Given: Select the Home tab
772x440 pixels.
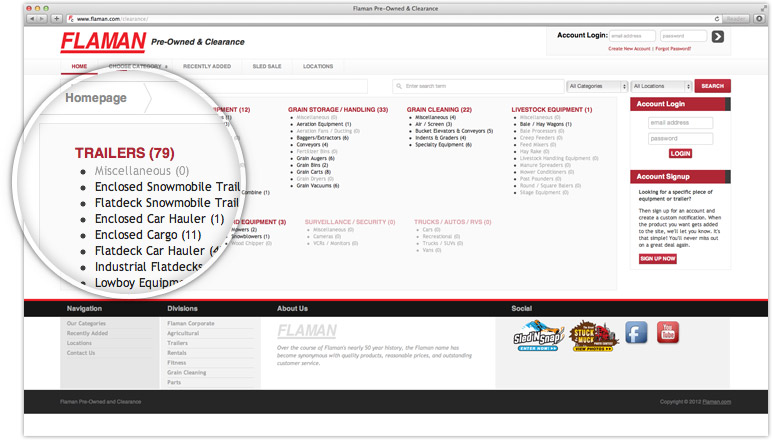Looking at the screenshot, I should [79, 66].
